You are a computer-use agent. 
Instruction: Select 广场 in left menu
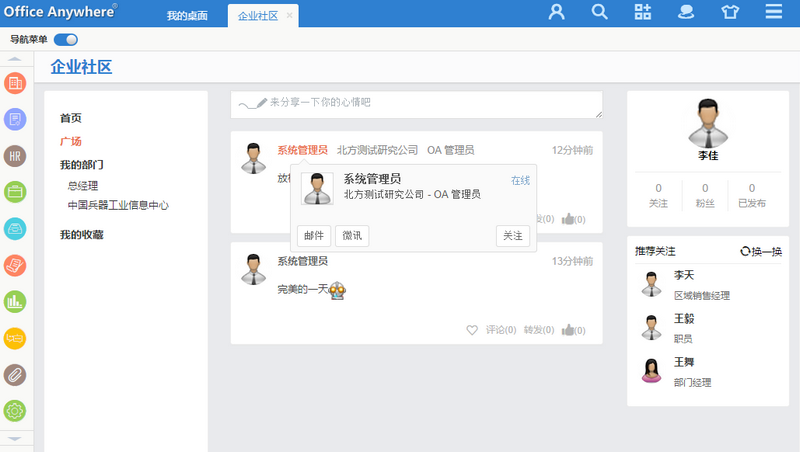click(x=71, y=141)
